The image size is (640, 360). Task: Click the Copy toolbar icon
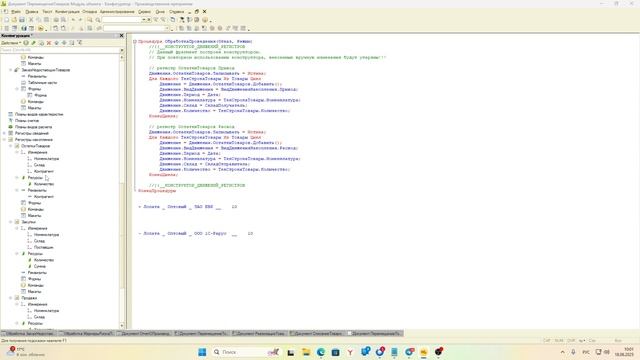[x=39, y=20]
